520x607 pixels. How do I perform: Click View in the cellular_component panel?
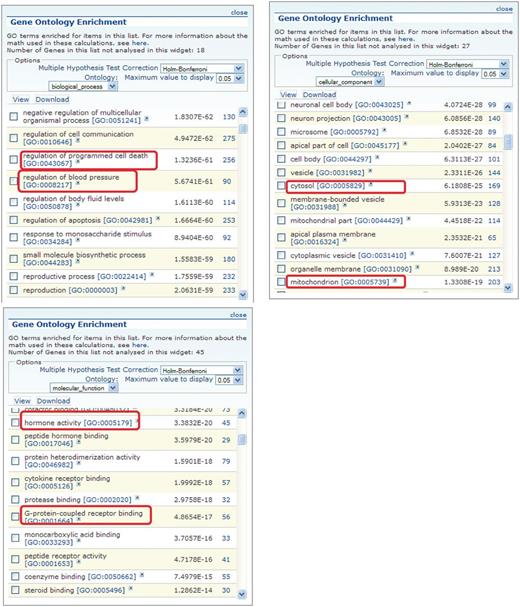coord(288,94)
